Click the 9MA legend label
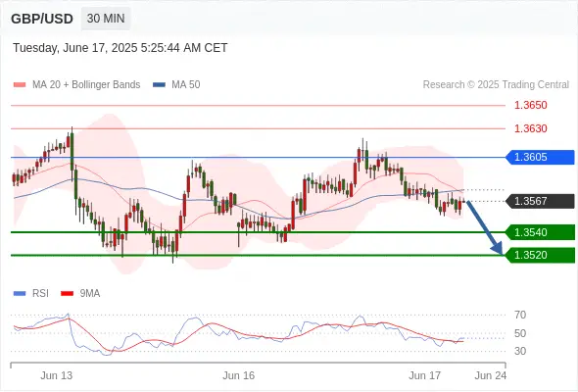This screenshot has height=392, width=578. click(x=90, y=294)
